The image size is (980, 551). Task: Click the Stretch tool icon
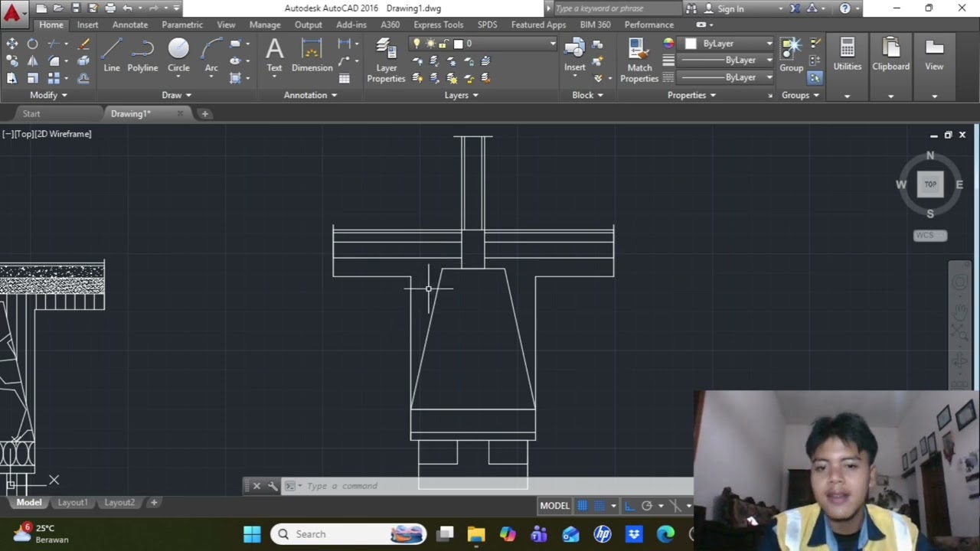(x=12, y=78)
